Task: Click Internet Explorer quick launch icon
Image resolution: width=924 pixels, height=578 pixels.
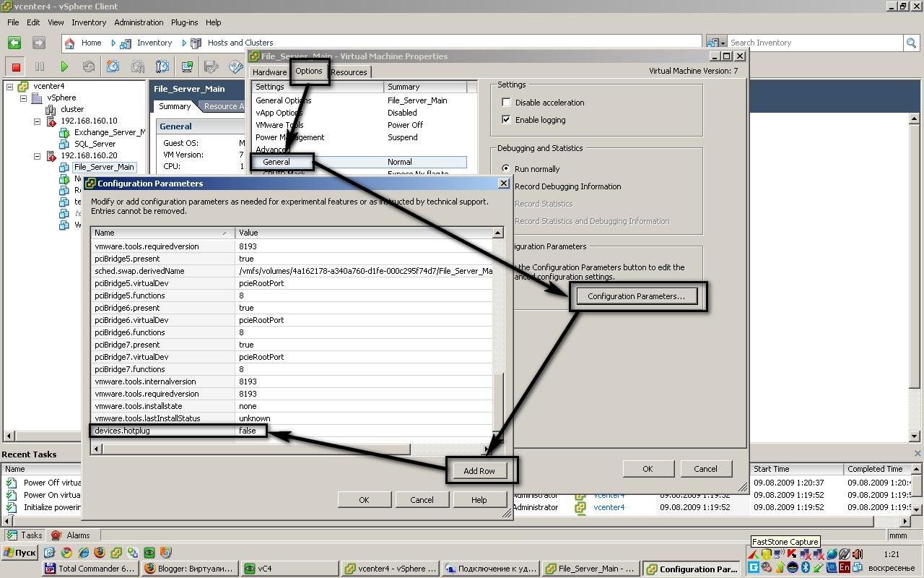Action: (83, 553)
